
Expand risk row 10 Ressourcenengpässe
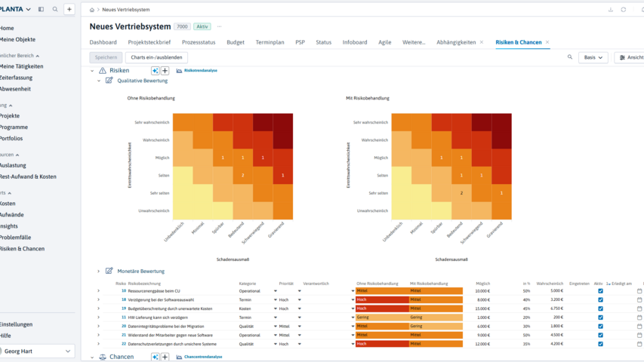99,291
